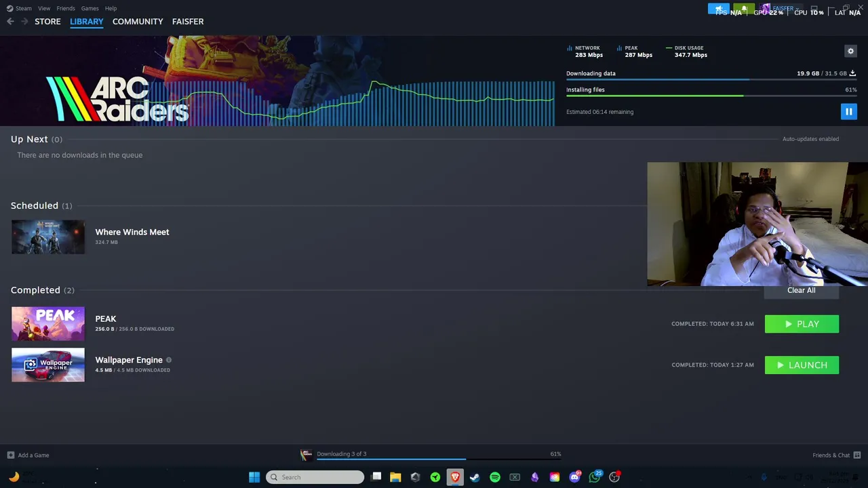
Task: Open Steam from the taskbar
Action: (475, 477)
